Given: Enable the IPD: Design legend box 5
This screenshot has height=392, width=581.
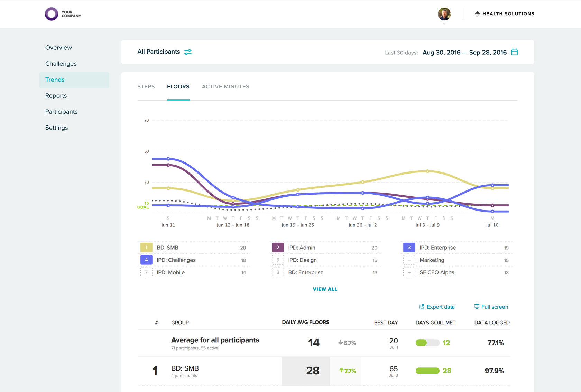Looking at the screenshot, I should tap(278, 260).
